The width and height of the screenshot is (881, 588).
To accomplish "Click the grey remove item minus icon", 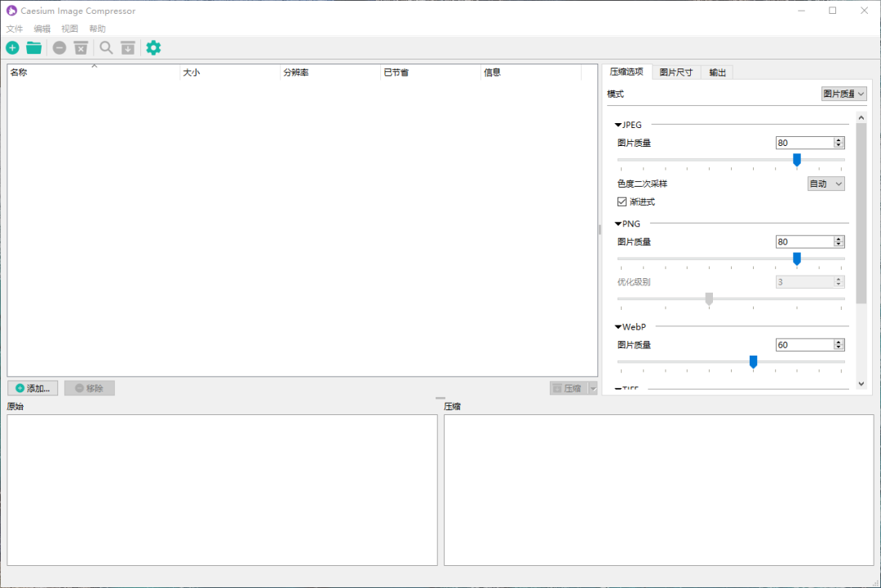I will pyautogui.click(x=60, y=48).
